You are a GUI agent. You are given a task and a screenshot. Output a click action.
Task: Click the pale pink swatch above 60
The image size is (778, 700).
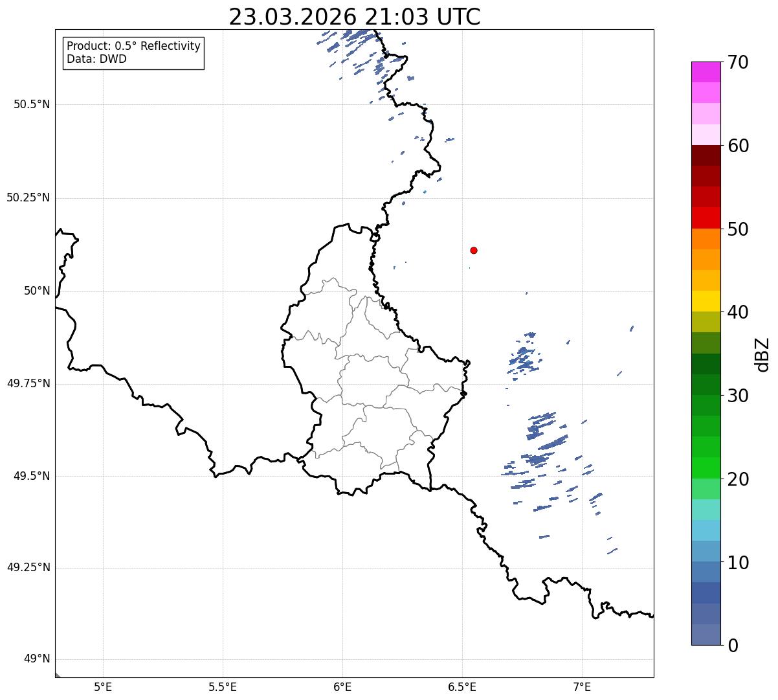coord(706,135)
